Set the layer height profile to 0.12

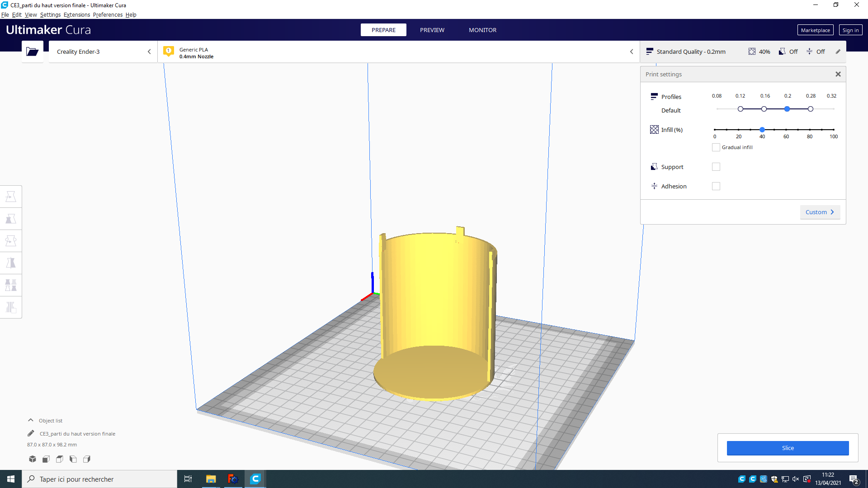click(741, 109)
